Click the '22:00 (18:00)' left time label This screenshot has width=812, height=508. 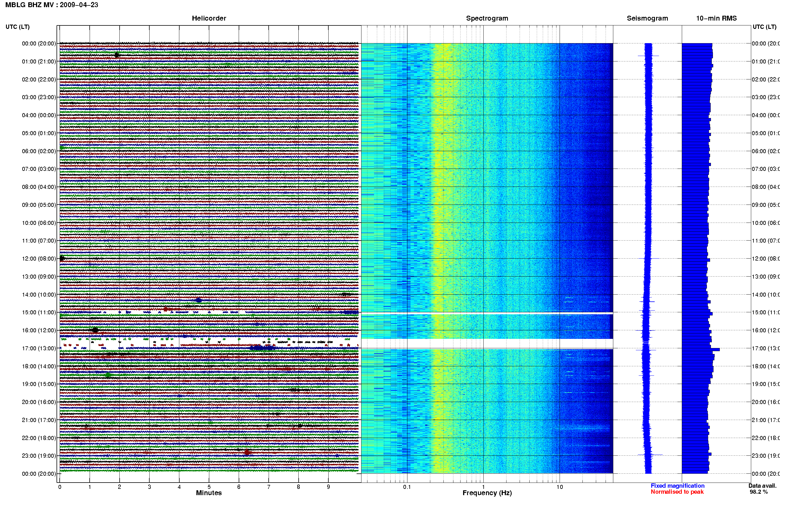point(39,438)
